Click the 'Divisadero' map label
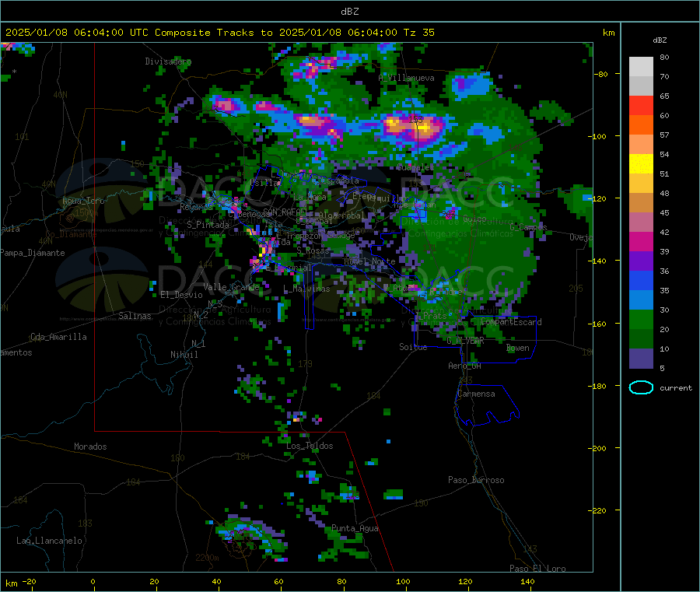The image size is (700, 592). (x=168, y=61)
